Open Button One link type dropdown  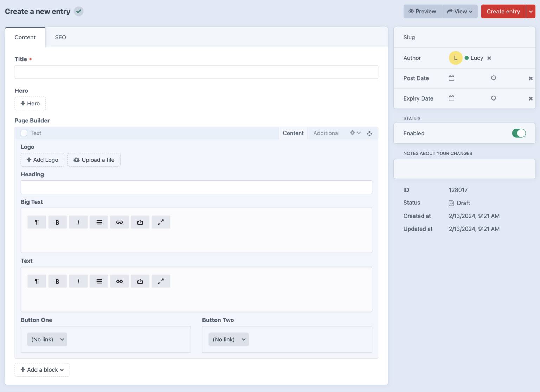[47, 339]
